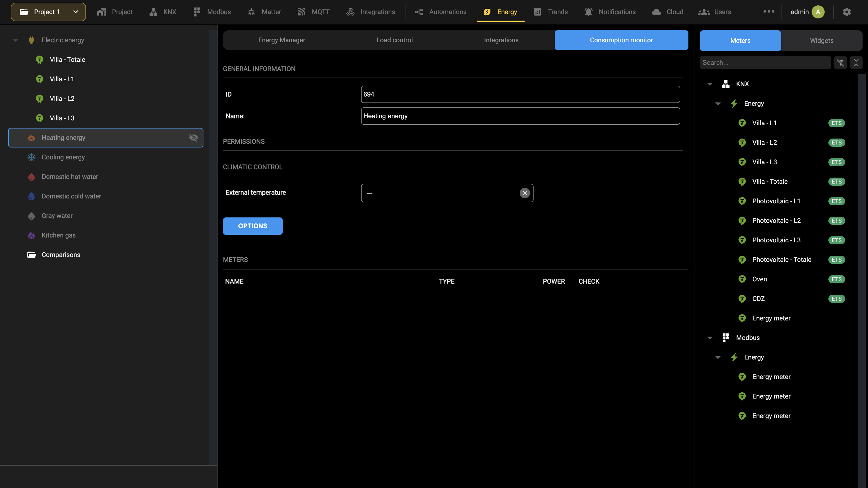This screenshot has height=488, width=868.
Task: Collapse the Energy node under KNX
Action: point(718,104)
